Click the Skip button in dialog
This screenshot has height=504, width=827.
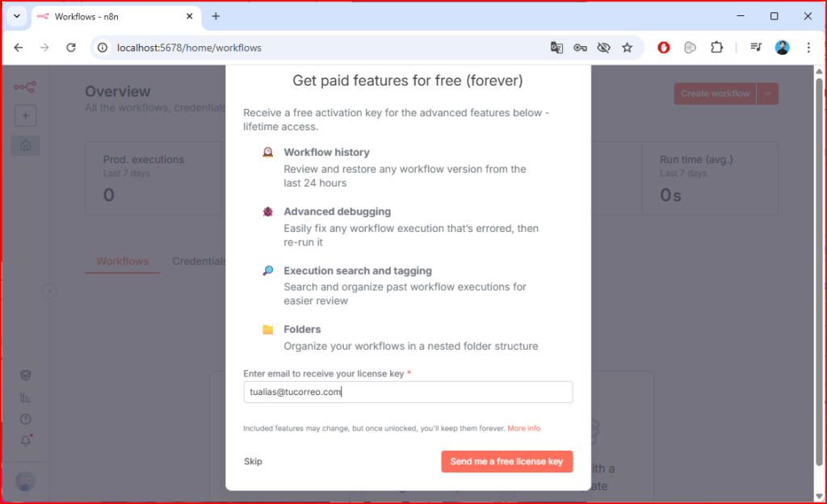pyautogui.click(x=253, y=461)
